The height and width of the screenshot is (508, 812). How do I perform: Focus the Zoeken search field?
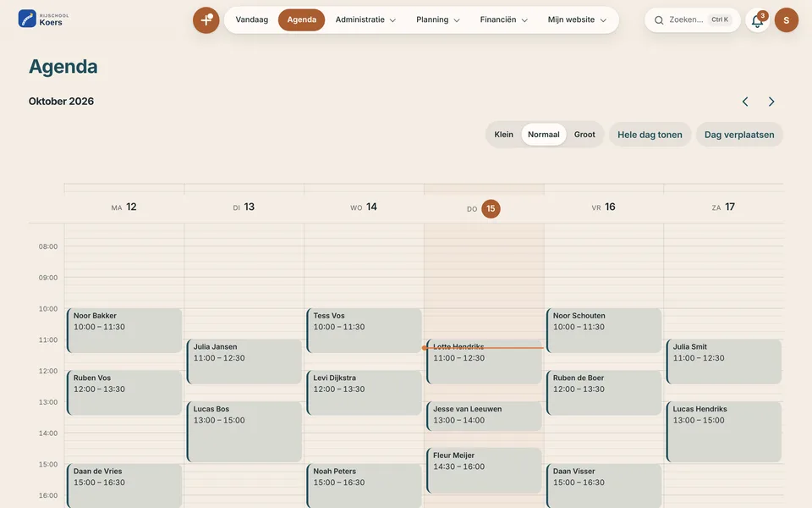693,19
